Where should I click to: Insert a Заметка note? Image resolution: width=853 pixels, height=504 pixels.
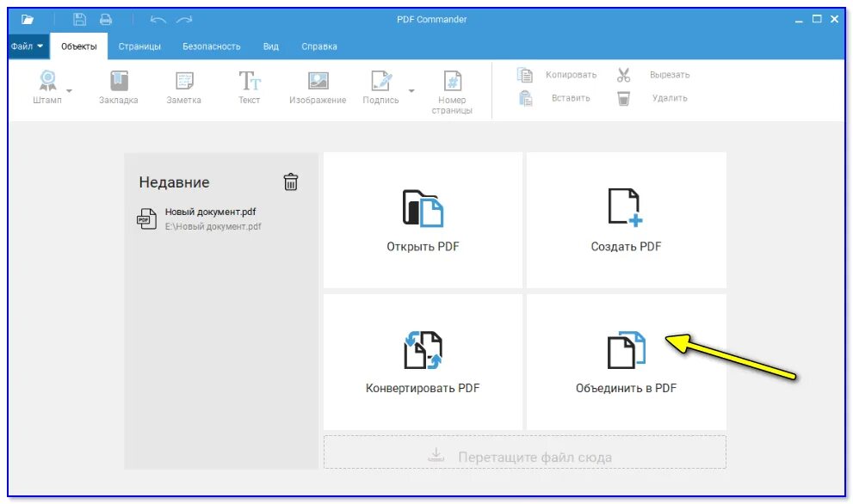point(184,87)
